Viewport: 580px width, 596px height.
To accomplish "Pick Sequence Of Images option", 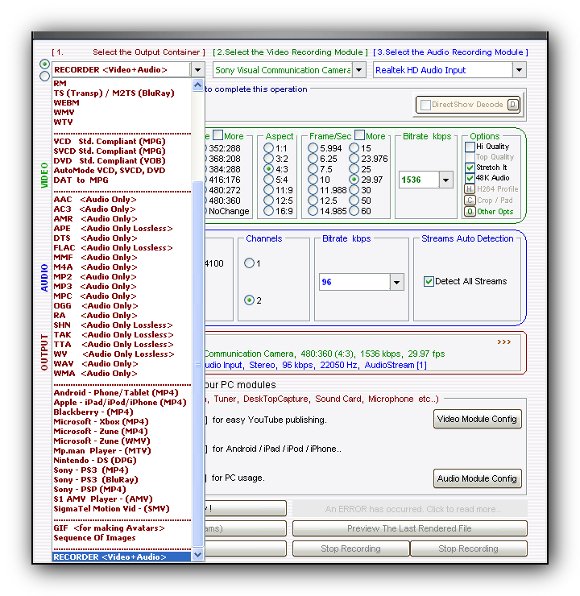I will pos(122,537).
